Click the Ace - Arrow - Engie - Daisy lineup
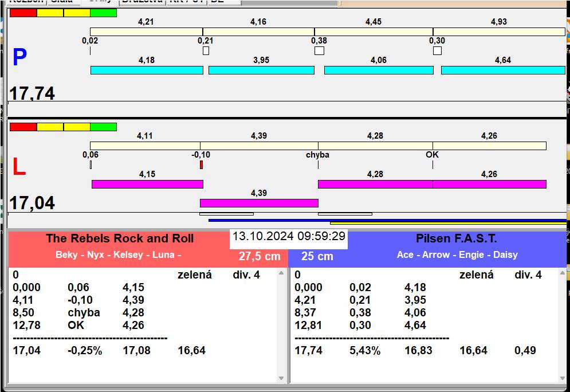 point(457,254)
